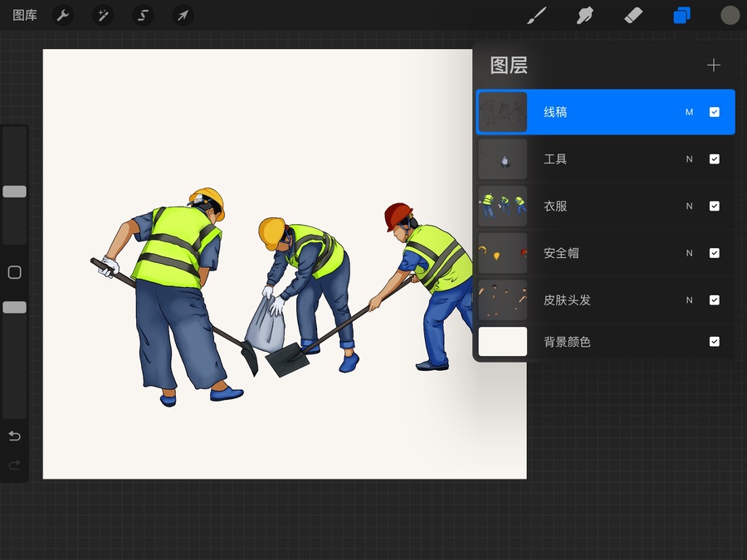Viewport: 747px width, 560px height.
Task: Close the Layers panel icon
Action: coord(681,15)
